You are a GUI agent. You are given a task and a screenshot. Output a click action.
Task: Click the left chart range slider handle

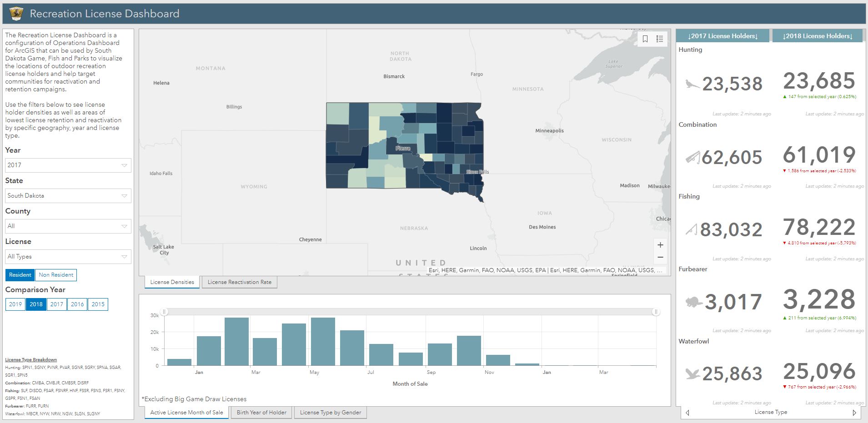pos(165,312)
